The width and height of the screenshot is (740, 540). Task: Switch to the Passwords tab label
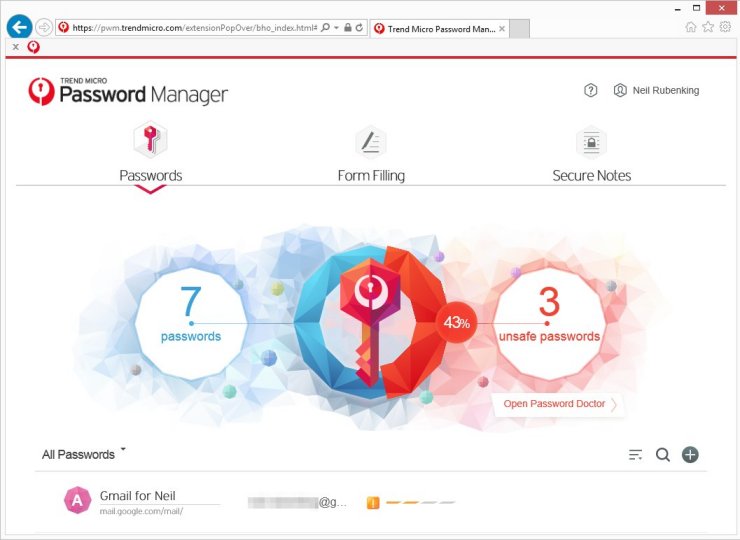tap(151, 176)
